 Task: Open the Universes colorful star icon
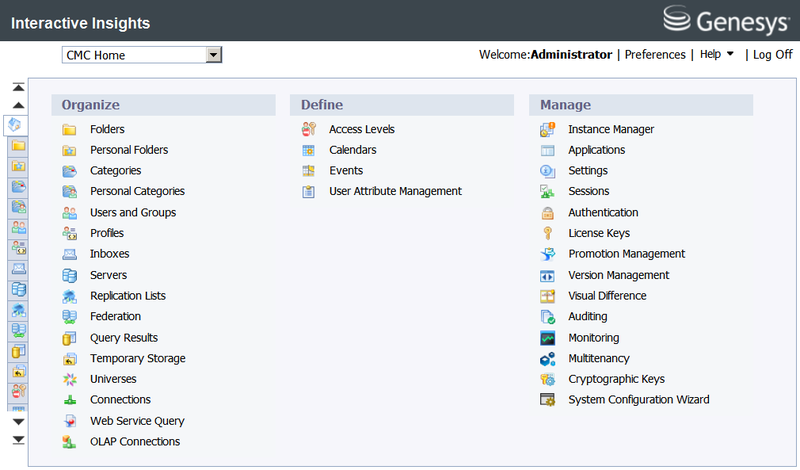69,379
